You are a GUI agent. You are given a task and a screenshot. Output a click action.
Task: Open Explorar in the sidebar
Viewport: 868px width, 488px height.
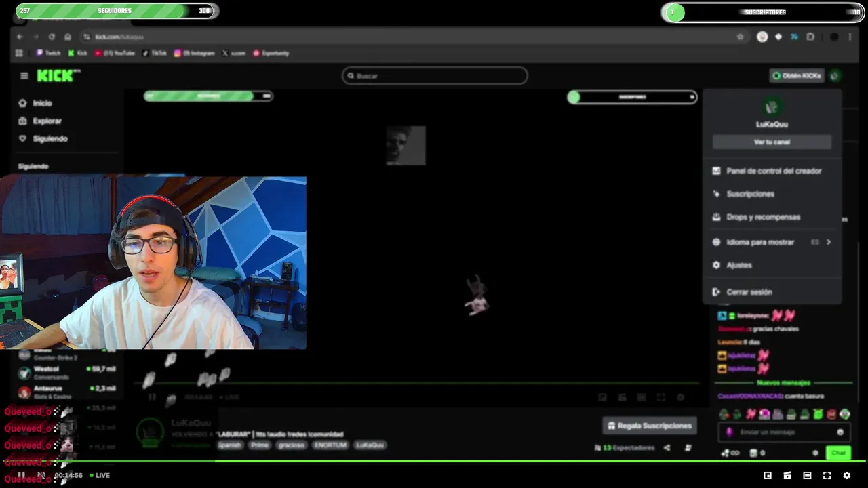pyautogui.click(x=40, y=121)
